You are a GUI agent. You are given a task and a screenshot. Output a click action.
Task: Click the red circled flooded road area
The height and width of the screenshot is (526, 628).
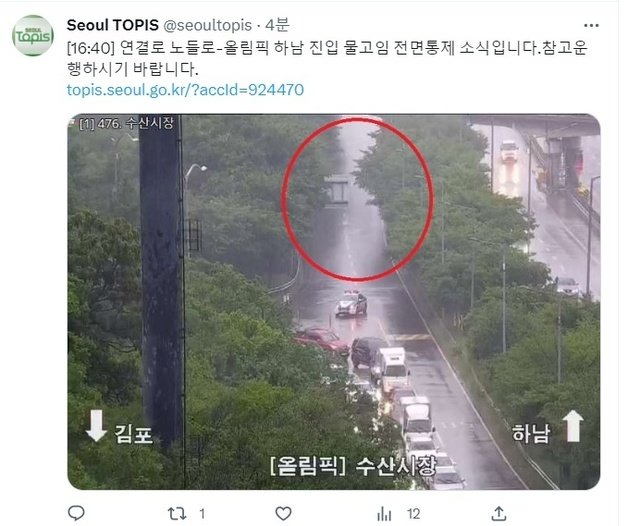pyautogui.click(x=358, y=198)
